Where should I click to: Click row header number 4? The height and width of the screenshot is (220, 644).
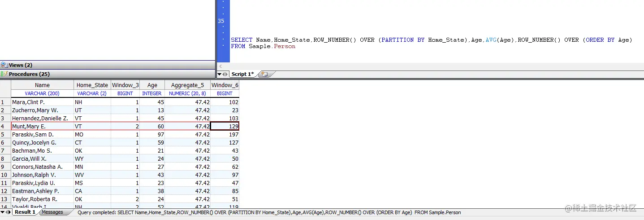point(5,126)
